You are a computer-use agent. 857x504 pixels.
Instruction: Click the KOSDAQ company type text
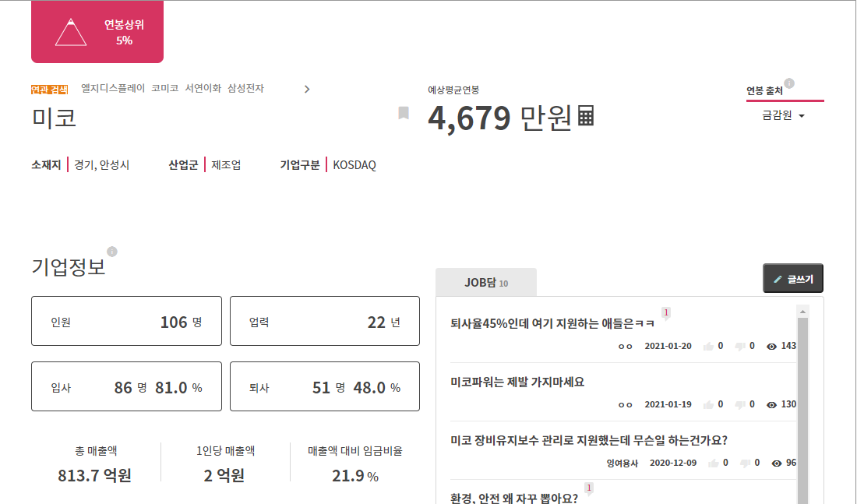[354, 165]
